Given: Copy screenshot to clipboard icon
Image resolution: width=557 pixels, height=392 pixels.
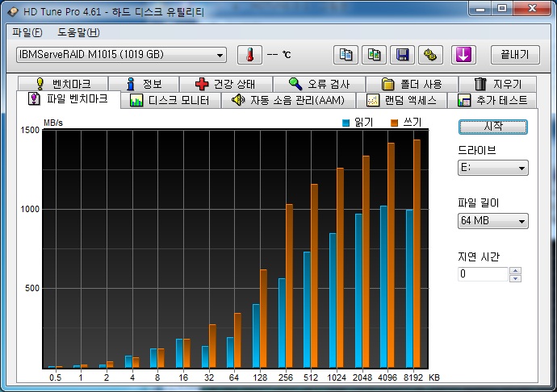Looking at the screenshot, I should point(374,55).
